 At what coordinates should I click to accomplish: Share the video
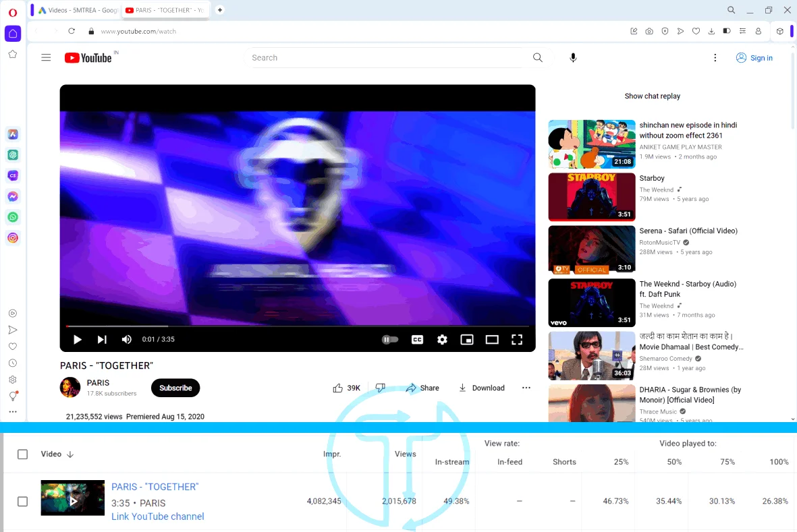coord(422,388)
